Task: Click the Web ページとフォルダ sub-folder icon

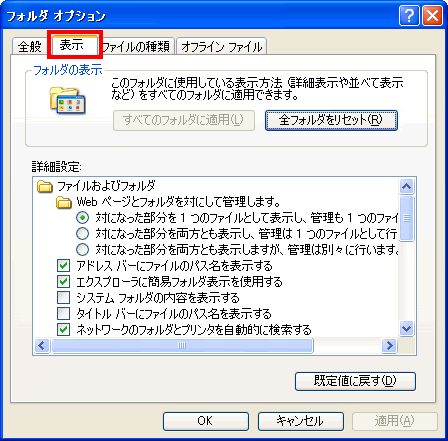Action: [x=64, y=202]
